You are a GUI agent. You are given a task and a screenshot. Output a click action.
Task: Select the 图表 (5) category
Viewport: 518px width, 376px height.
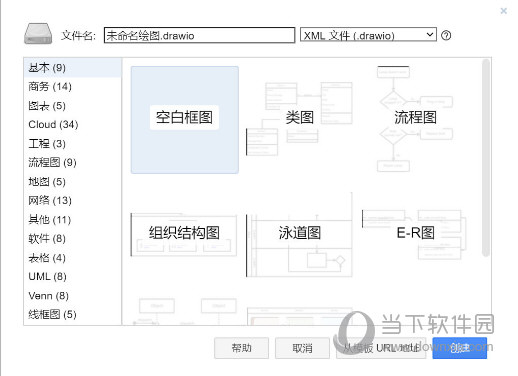(73, 106)
